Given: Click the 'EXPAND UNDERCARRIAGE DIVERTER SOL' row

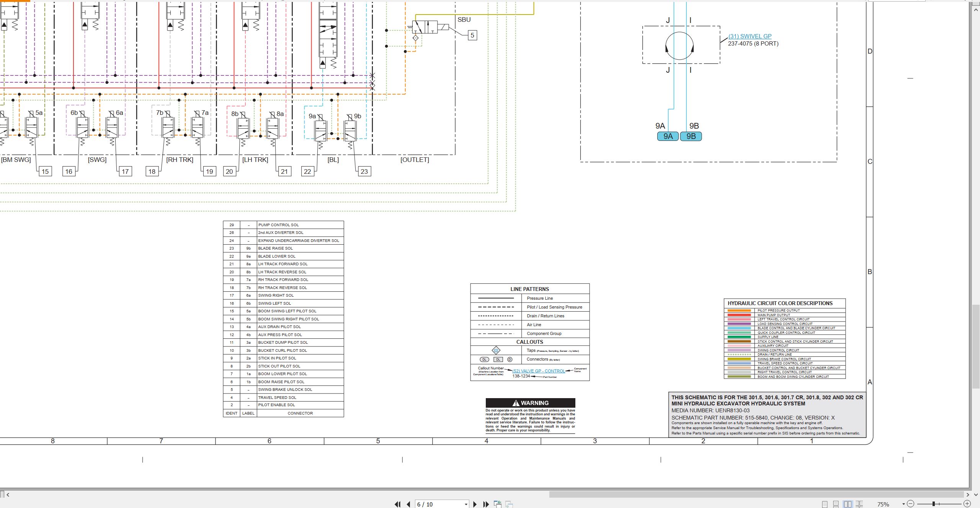Looking at the screenshot, I should [284, 241].
